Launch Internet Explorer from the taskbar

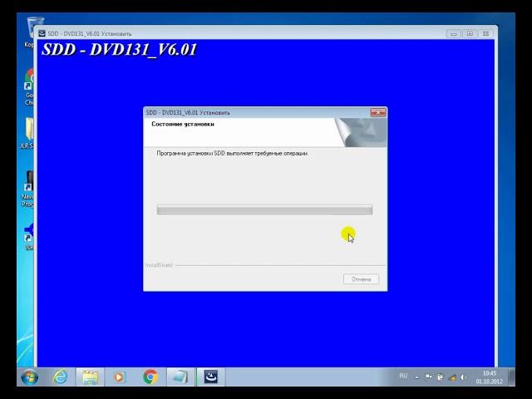60,377
